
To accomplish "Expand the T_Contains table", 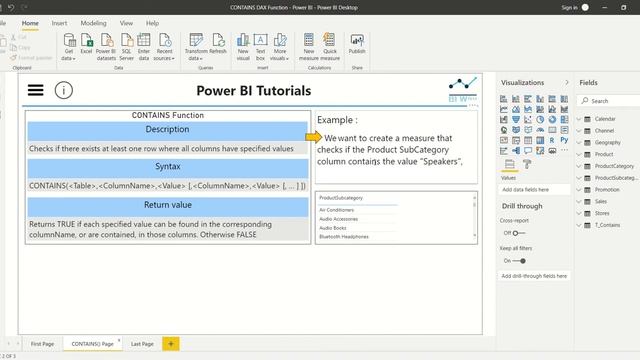I will [x=579, y=225].
